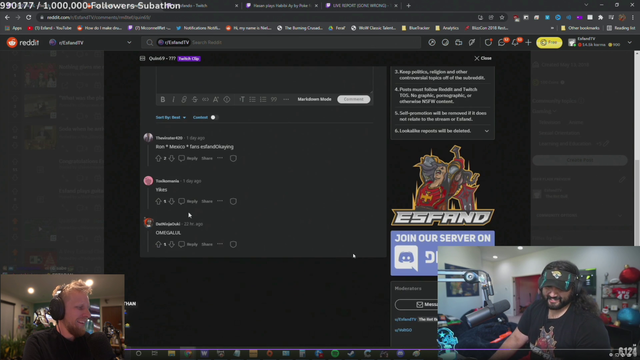640x360 pixels.
Task: Click the yellow Free coins button
Action: point(549,42)
